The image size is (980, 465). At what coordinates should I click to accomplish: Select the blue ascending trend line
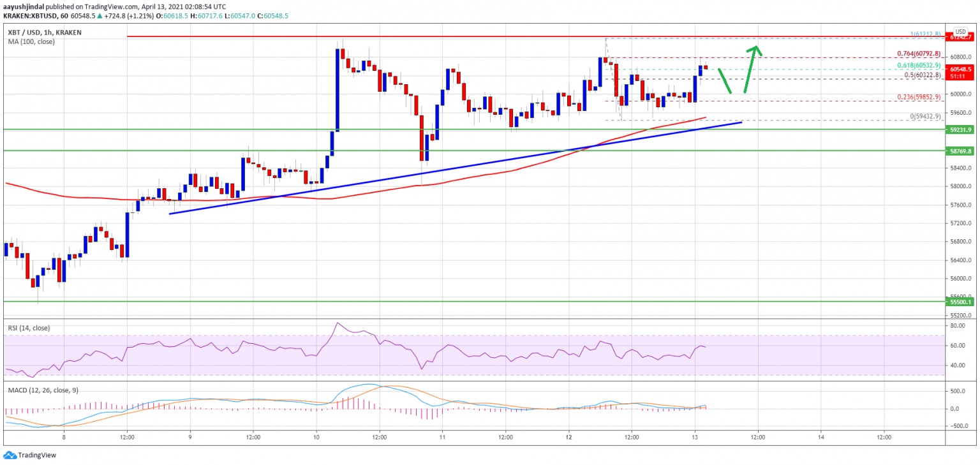pos(454,168)
